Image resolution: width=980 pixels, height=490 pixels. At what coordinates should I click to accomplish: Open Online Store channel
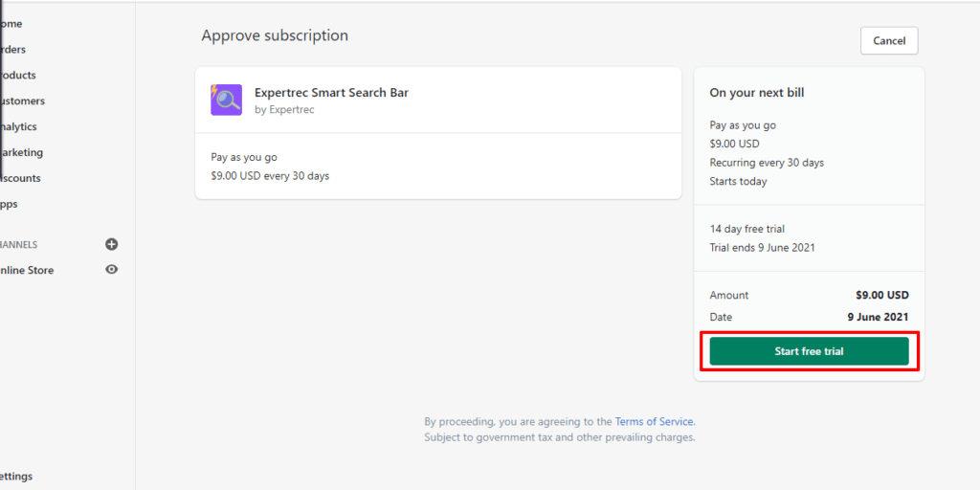coord(27,270)
